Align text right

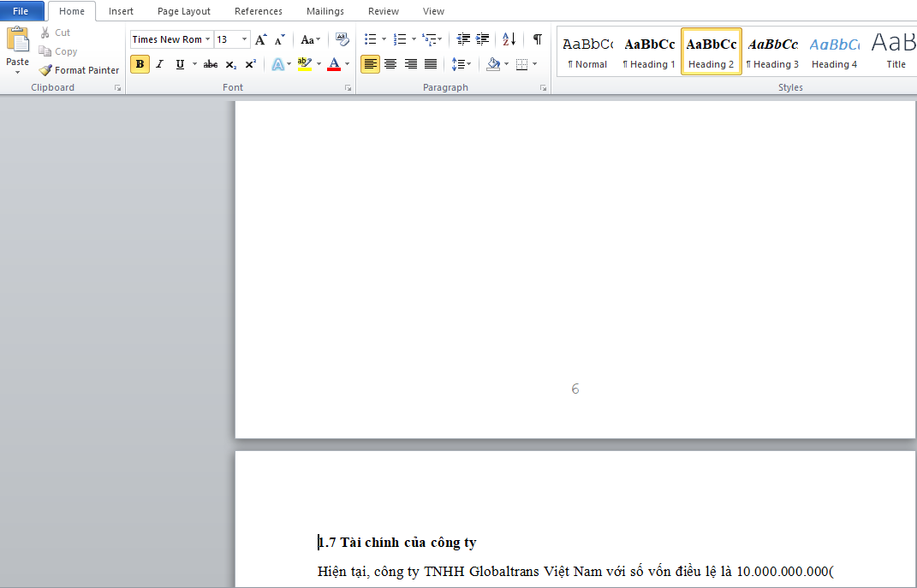pyautogui.click(x=411, y=64)
